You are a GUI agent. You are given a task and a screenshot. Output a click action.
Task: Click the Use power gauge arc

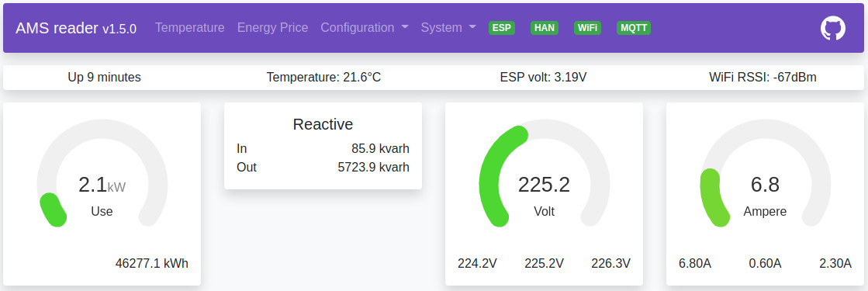102,173
